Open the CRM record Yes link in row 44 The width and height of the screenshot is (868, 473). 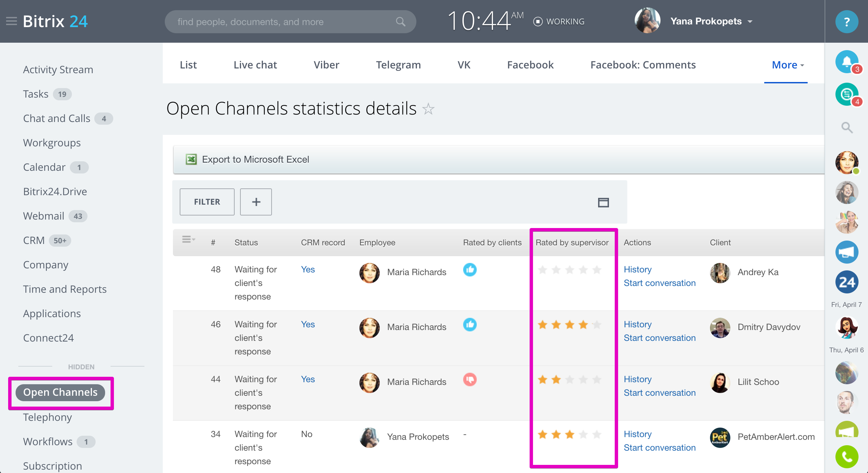coord(308,379)
